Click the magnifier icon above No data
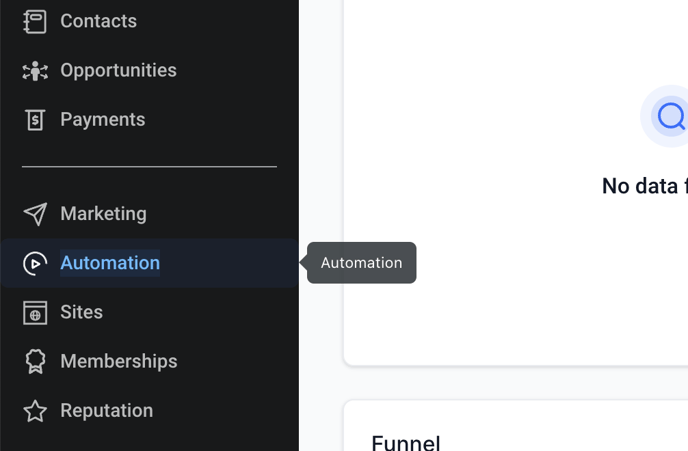This screenshot has height=451, width=688. 670,117
